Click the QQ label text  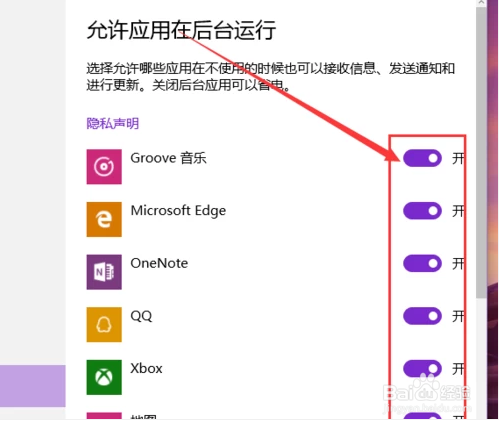[x=141, y=316]
